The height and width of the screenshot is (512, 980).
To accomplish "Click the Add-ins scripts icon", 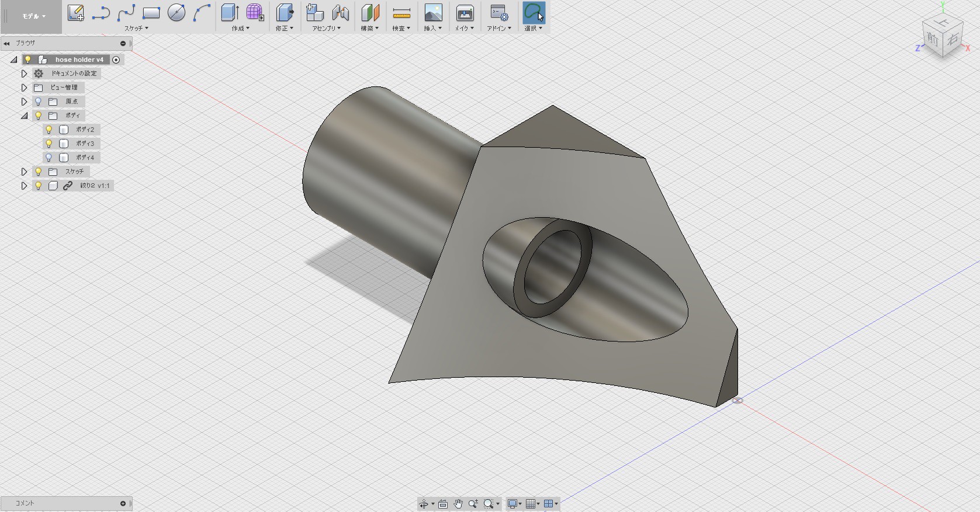I will [499, 12].
